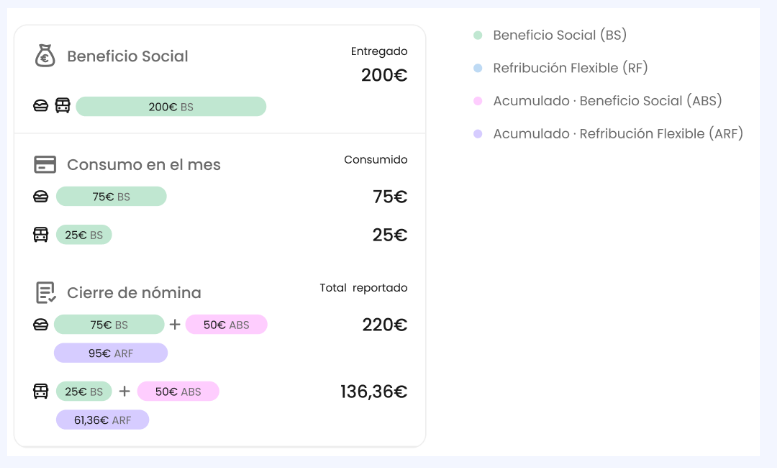This screenshot has width=777, height=468.
Task: Click the bus icon left of 200€ BS
Action: pos(62,106)
